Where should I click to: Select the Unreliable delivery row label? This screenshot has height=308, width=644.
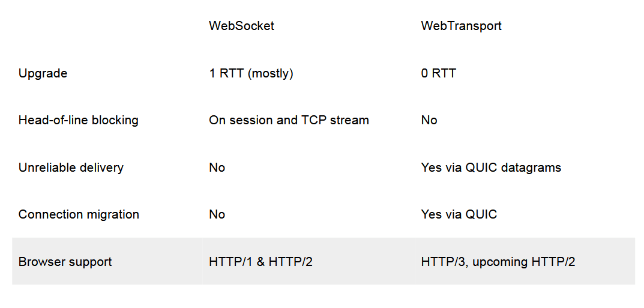click(71, 168)
